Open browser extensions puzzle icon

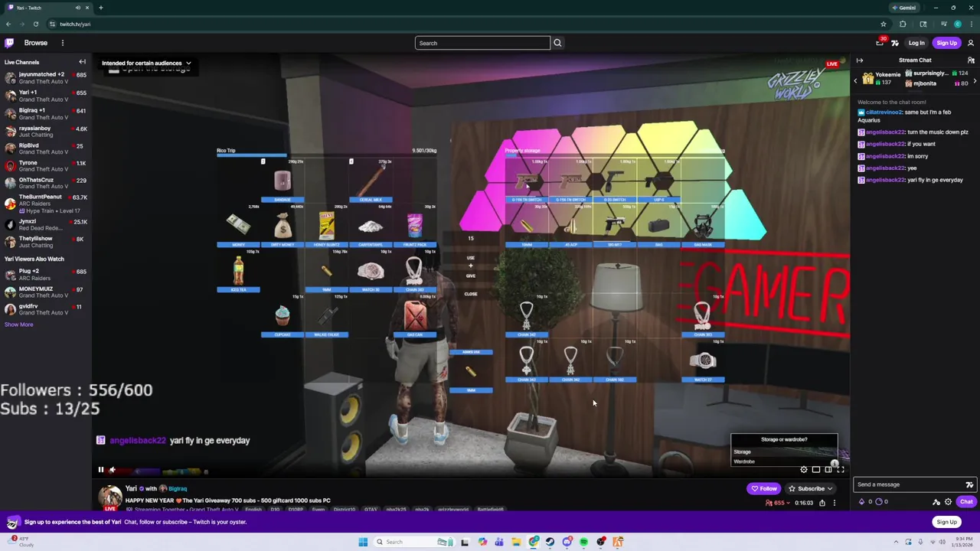(x=903, y=24)
